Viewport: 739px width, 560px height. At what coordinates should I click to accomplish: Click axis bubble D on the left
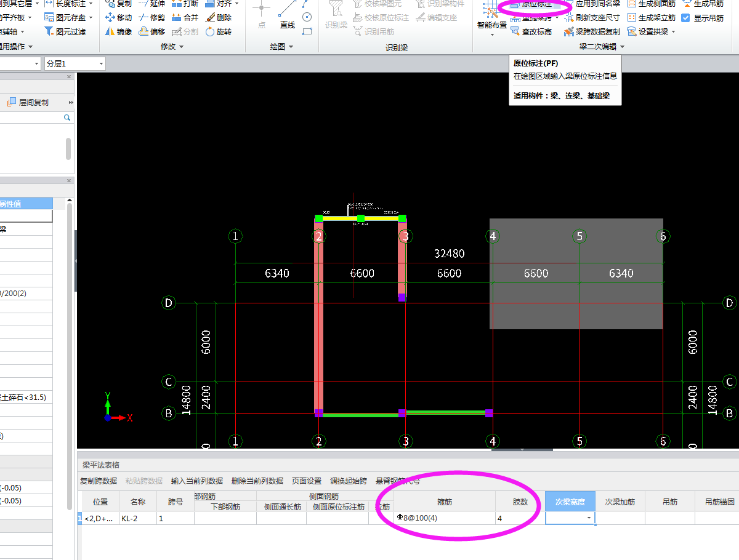[x=168, y=303]
